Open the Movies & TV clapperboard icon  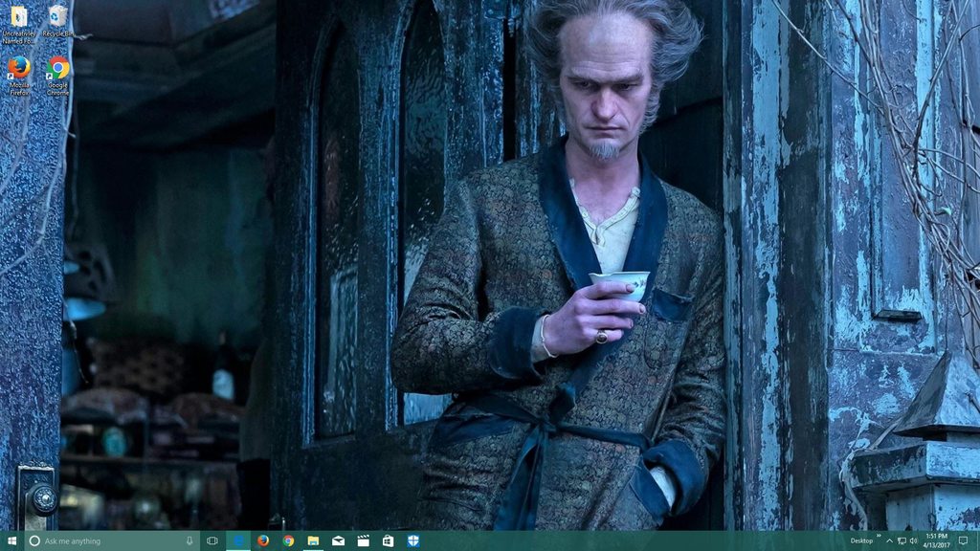point(363,541)
